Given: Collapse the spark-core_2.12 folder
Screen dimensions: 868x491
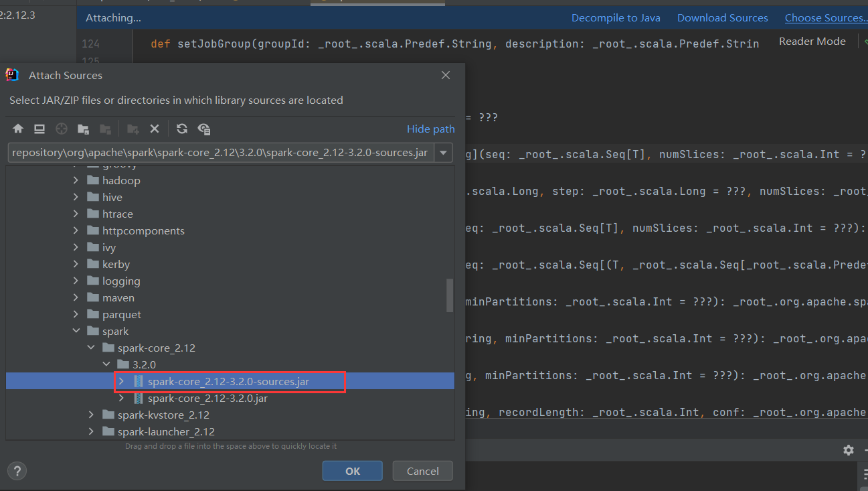Looking at the screenshot, I should coord(91,348).
